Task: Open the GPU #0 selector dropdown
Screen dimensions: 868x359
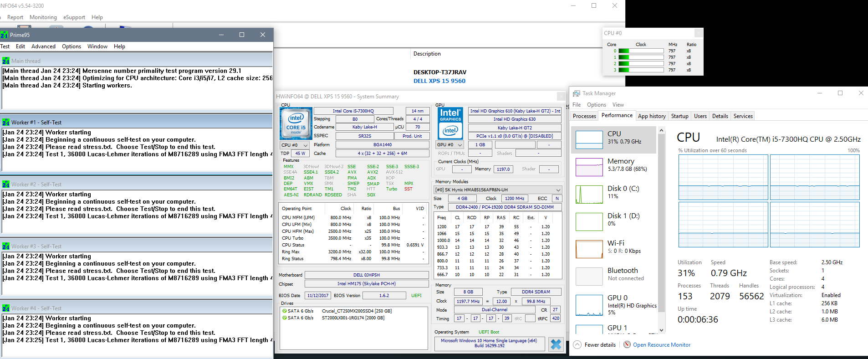Action: (x=450, y=145)
